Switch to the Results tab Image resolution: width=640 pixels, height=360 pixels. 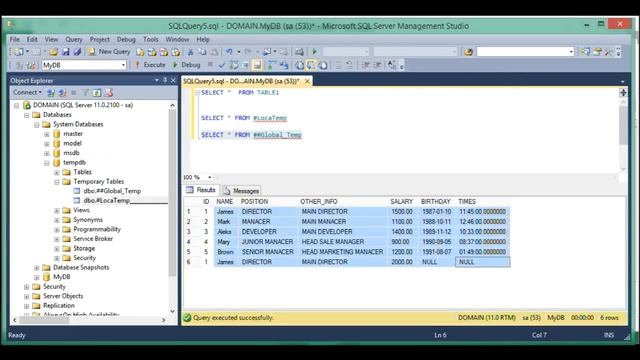(x=200, y=190)
